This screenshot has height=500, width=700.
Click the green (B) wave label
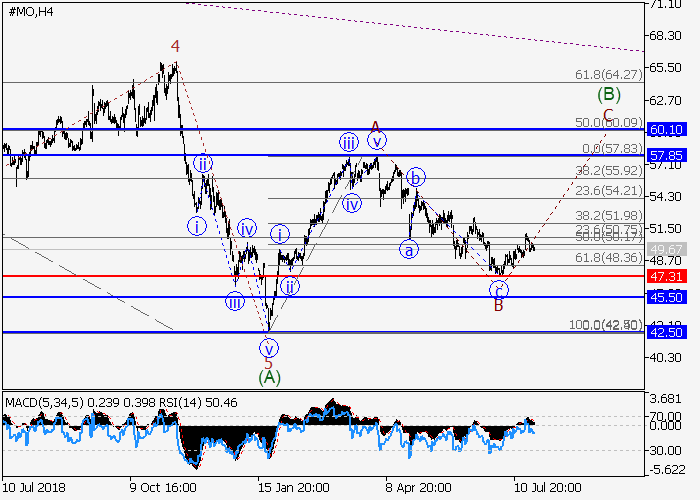coord(609,95)
